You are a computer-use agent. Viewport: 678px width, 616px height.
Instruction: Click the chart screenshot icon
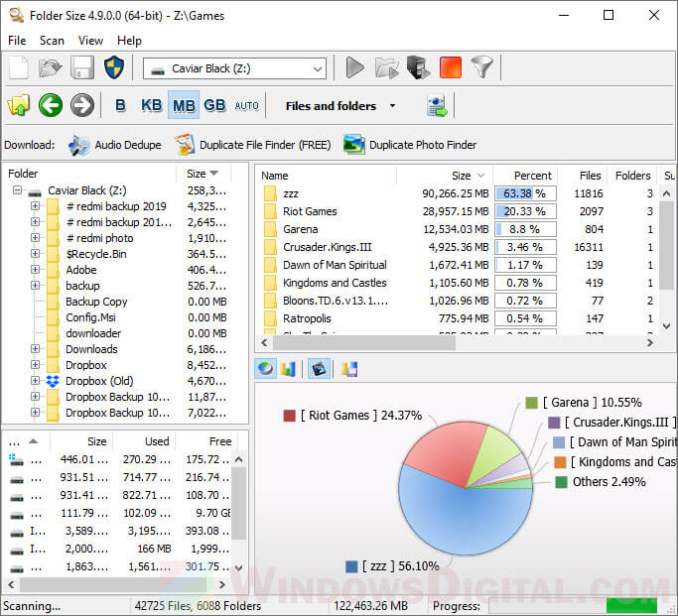coord(319,369)
